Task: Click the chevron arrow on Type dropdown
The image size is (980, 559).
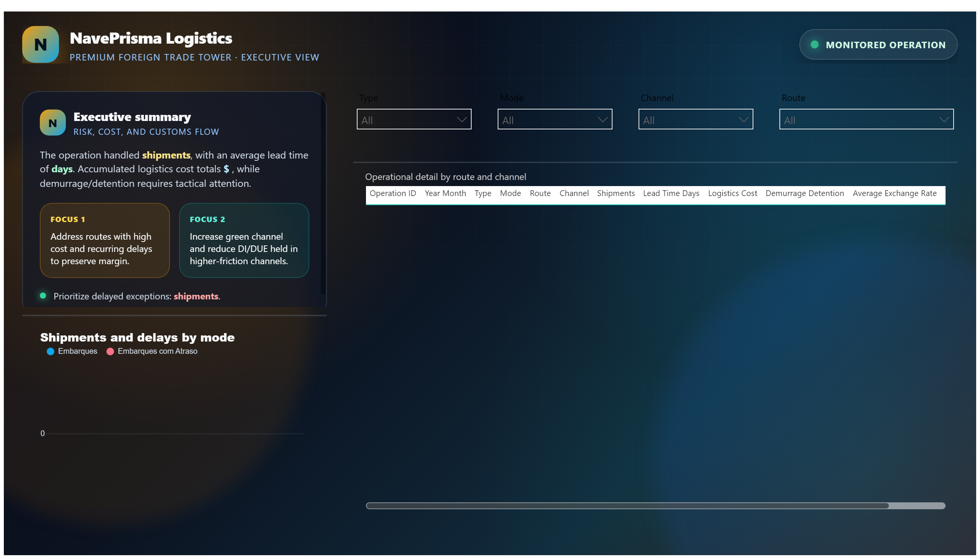Action: tap(461, 120)
